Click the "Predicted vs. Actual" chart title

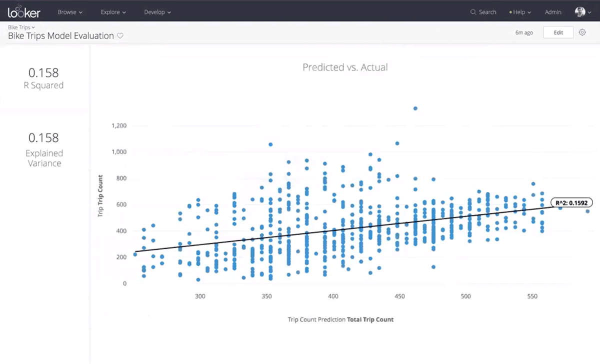[345, 67]
